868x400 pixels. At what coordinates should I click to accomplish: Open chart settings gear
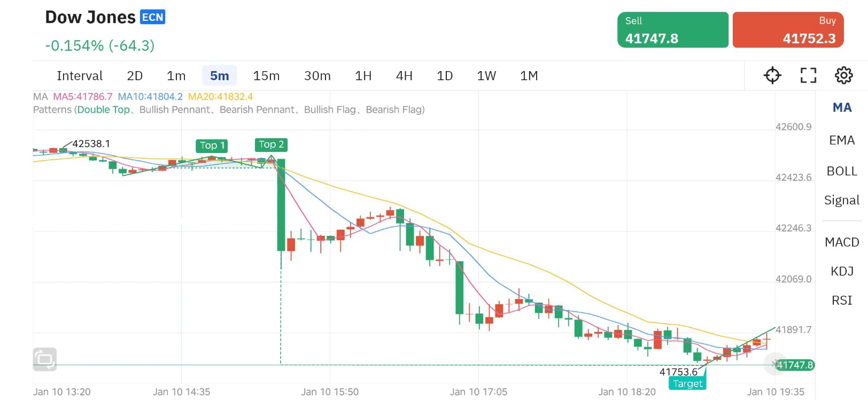coord(844,75)
